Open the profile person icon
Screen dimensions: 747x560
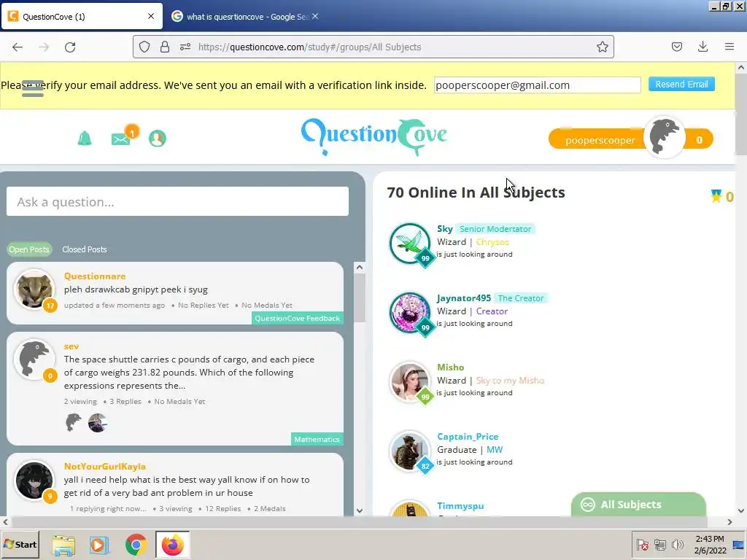coord(158,138)
